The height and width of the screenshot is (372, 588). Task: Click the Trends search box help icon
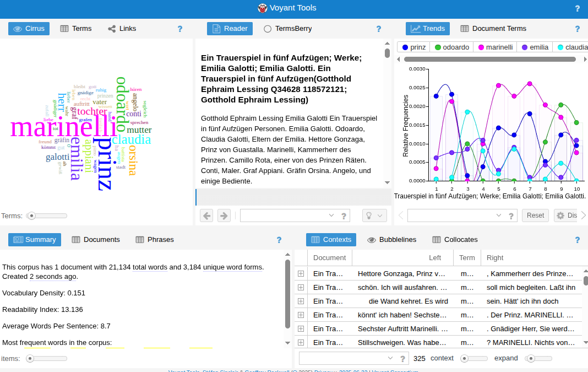tap(511, 216)
